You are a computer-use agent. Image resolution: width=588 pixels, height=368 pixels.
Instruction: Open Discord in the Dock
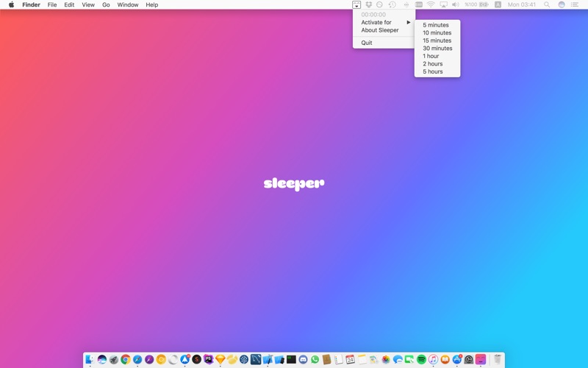(x=303, y=359)
